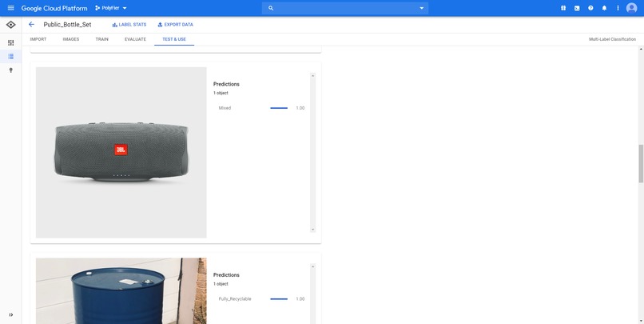The width and height of the screenshot is (644, 324).
Task: Select the datasets list icon in sidebar
Action: coord(11,56)
